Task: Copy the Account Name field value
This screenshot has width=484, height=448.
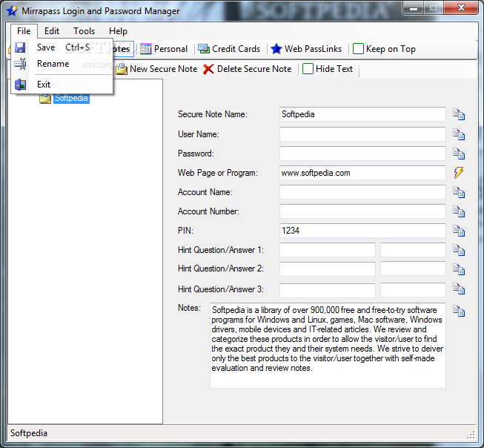Action: point(459,192)
